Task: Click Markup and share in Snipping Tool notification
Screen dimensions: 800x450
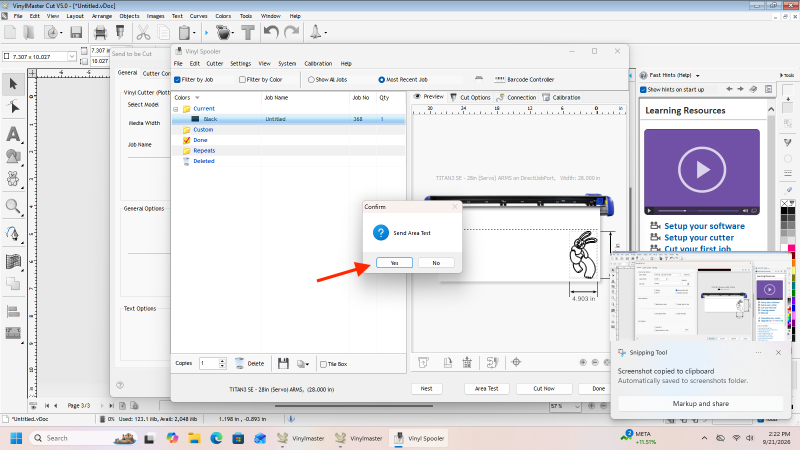Action: tap(701, 404)
